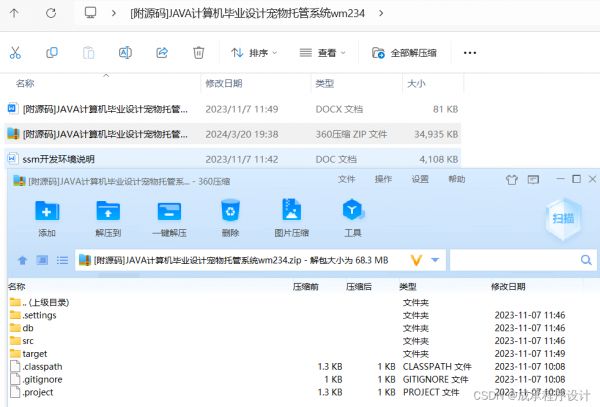Open 操作 menu in 360压缩
The height and width of the screenshot is (407, 600).
(383, 179)
